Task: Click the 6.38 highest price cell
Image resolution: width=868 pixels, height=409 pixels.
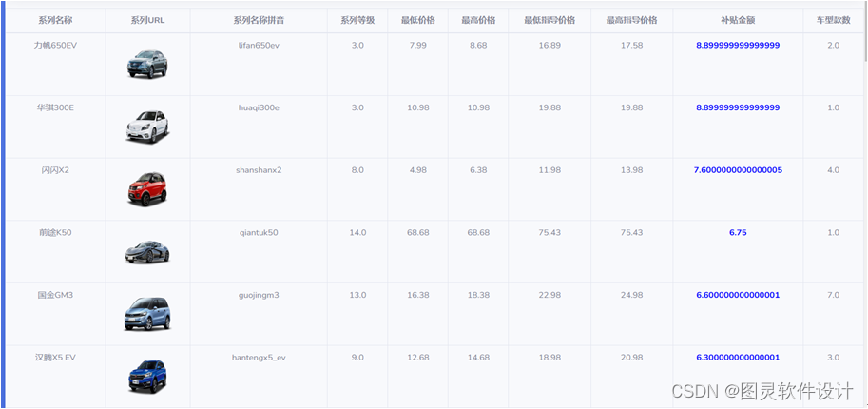Action: [x=478, y=170]
